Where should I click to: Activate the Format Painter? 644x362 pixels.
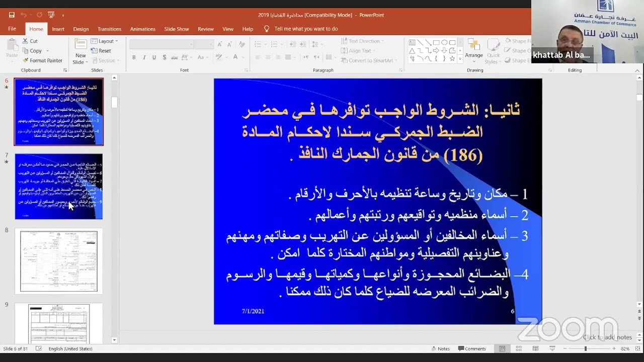(x=42, y=60)
